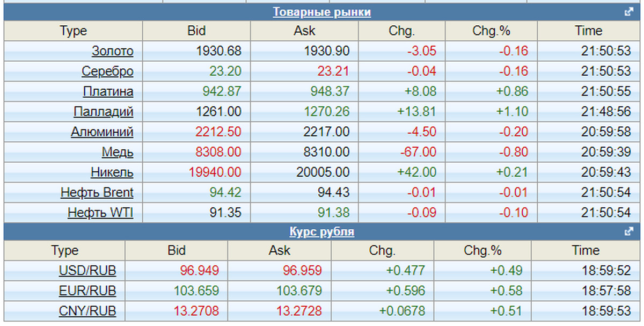Select the Нефть WTI link
The image size is (644, 326).
point(100,213)
